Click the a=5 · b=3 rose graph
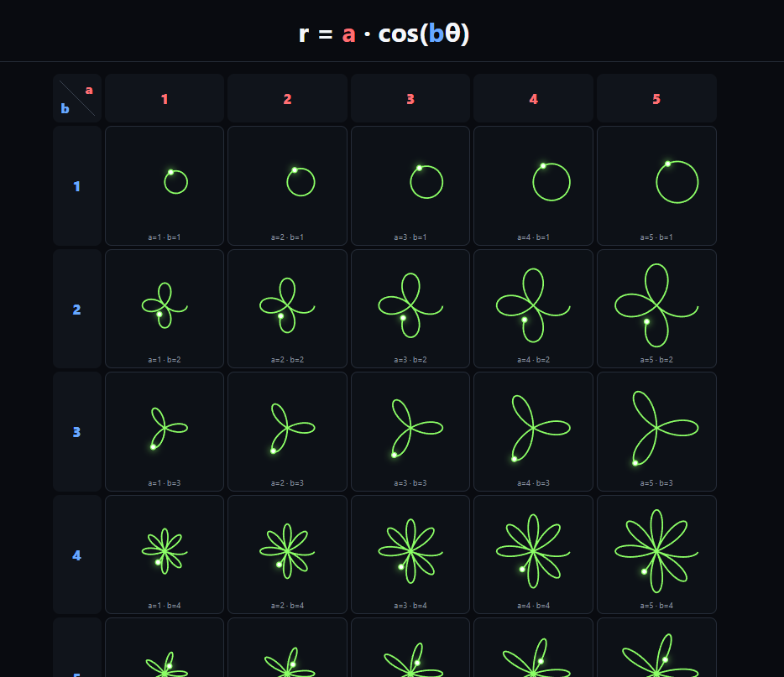Viewport: 784px width, 677px height. (656, 432)
